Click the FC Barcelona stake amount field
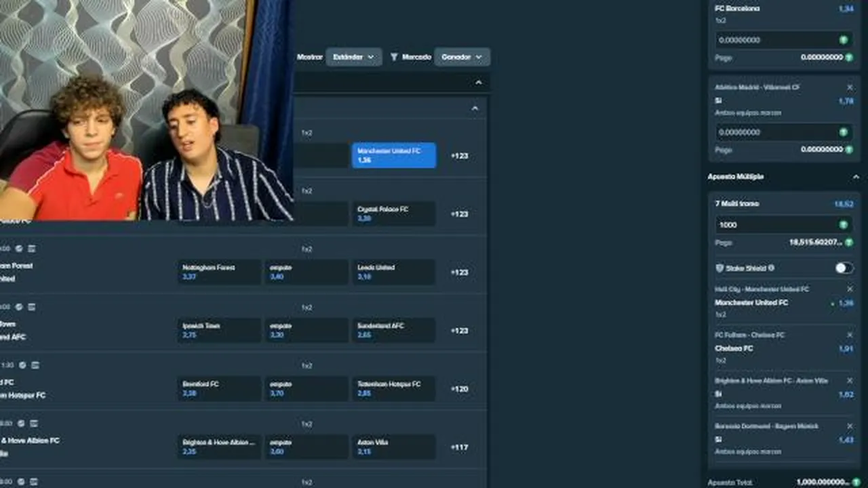Viewport: 868px width, 488px height. pos(784,40)
